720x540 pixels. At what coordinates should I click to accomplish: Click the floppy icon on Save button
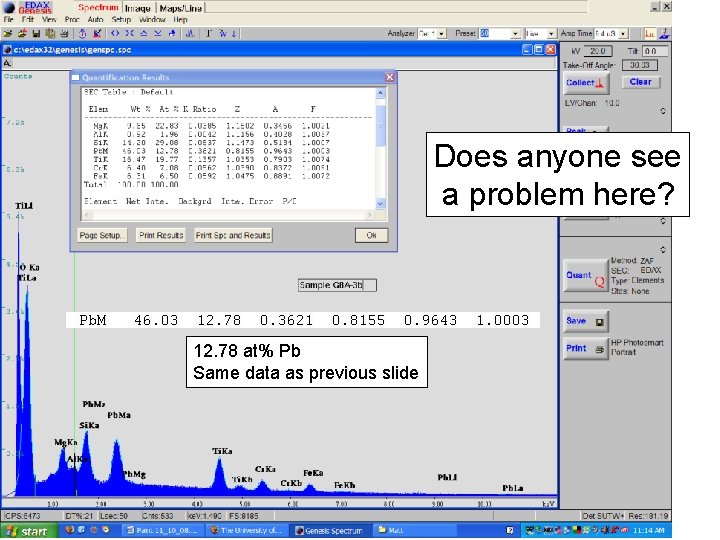(599, 322)
